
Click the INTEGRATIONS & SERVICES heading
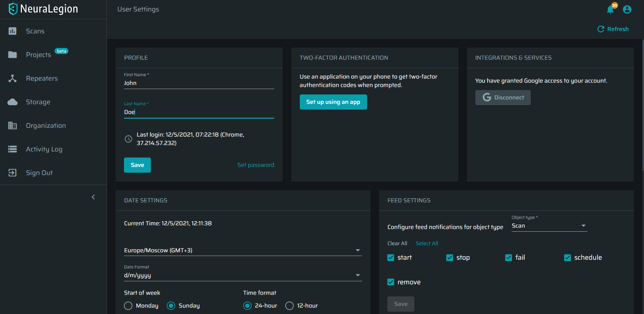[513, 58]
